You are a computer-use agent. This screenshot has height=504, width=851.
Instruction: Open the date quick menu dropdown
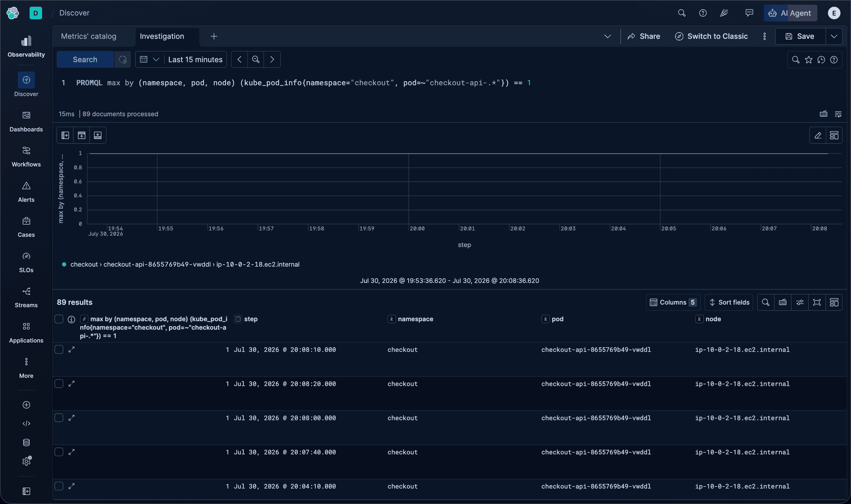point(149,59)
